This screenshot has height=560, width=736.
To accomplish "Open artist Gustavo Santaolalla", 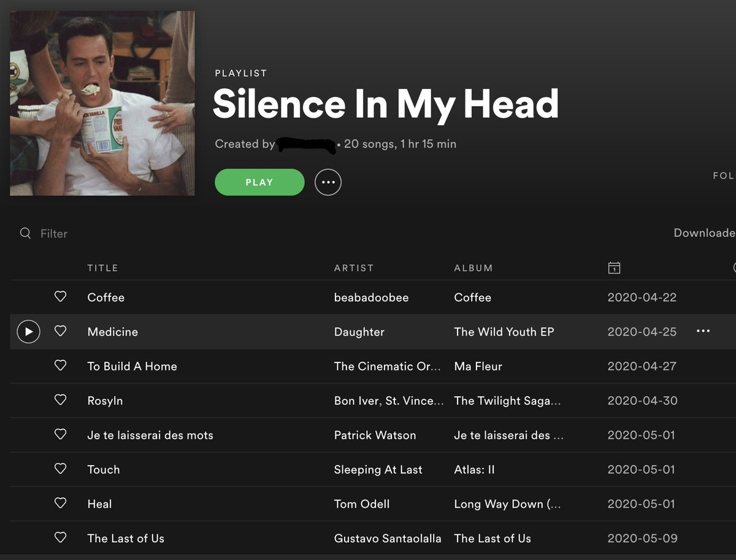I will click(x=388, y=538).
